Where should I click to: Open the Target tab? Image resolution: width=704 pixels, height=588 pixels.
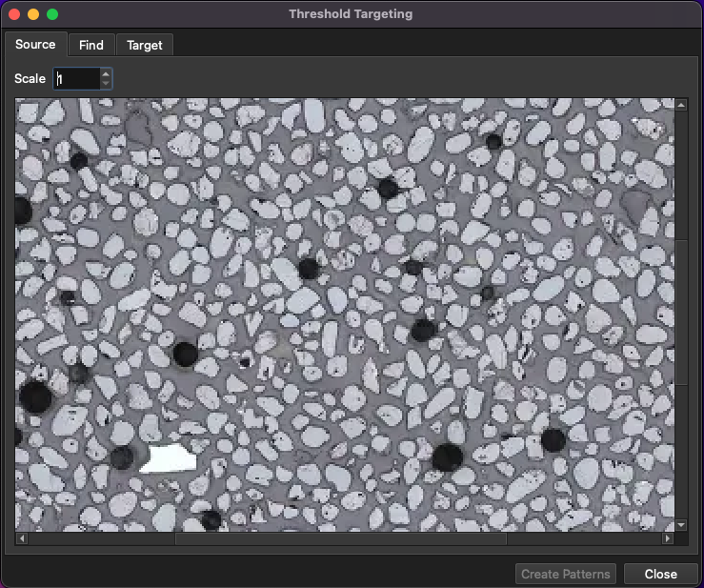(144, 45)
